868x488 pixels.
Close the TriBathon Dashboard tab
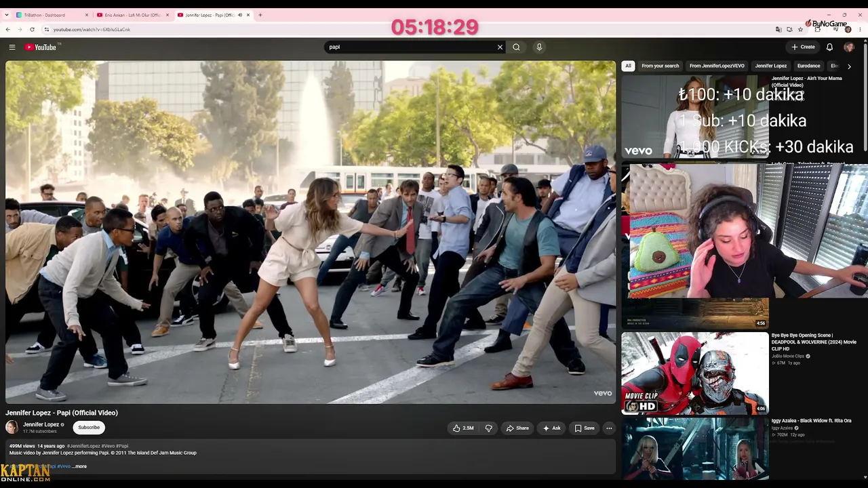coord(87,15)
